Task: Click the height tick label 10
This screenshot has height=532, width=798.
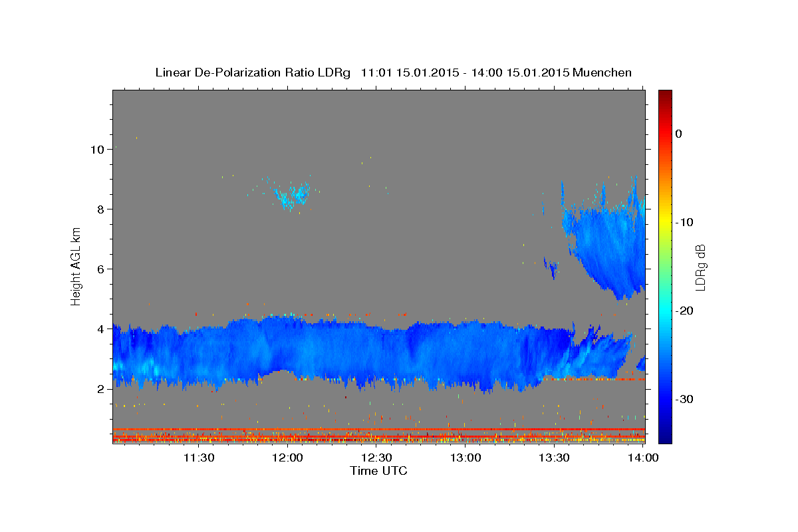Action: pyautogui.click(x=97, y=150)
